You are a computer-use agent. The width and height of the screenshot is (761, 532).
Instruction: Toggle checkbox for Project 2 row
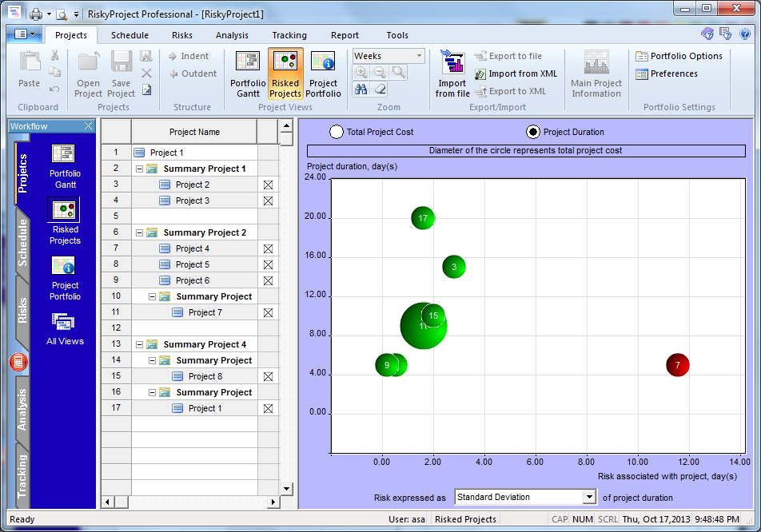tap(269, 185)
